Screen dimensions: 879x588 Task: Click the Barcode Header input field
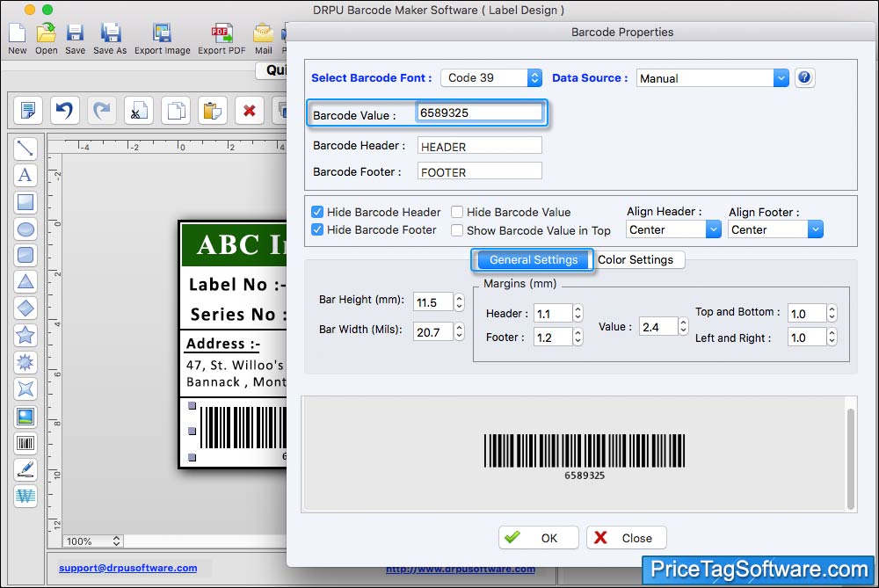(480, 146)
